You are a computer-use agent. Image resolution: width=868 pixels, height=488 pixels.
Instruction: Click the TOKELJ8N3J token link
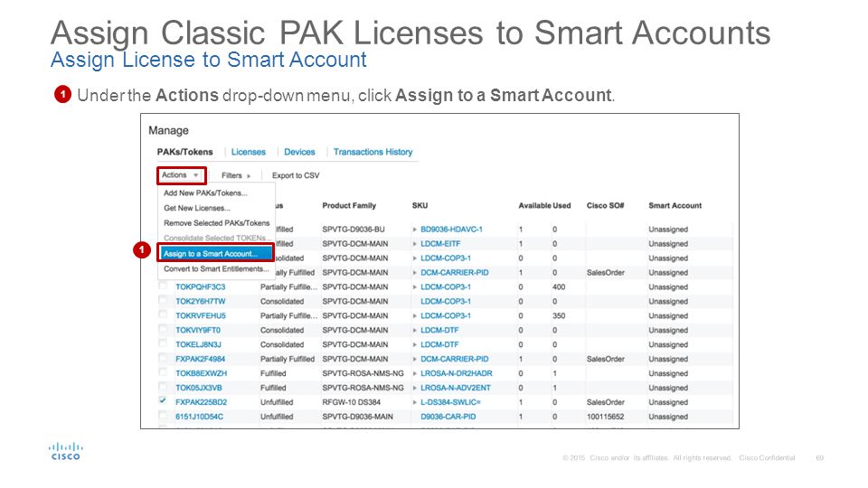coord(198,344)
